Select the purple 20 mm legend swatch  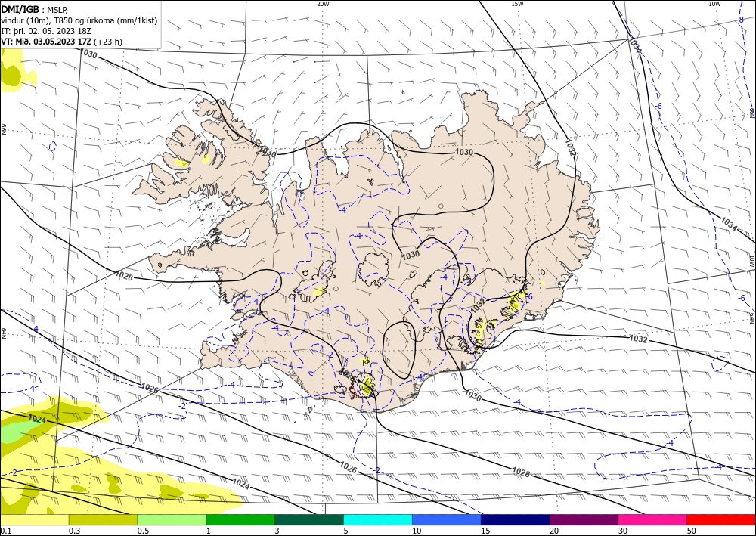pyautogui.click(x=584, y=519)
